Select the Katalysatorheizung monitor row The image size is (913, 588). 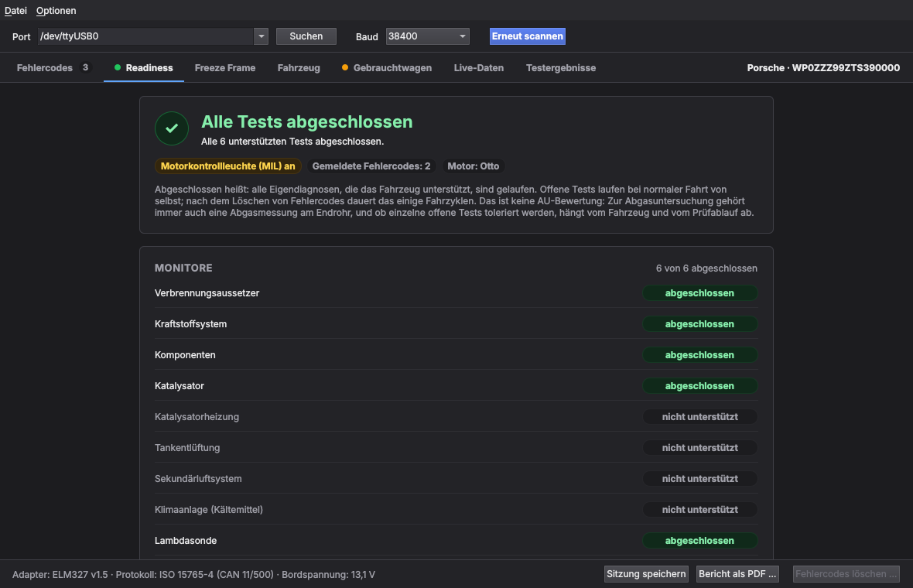pos(456,416)
